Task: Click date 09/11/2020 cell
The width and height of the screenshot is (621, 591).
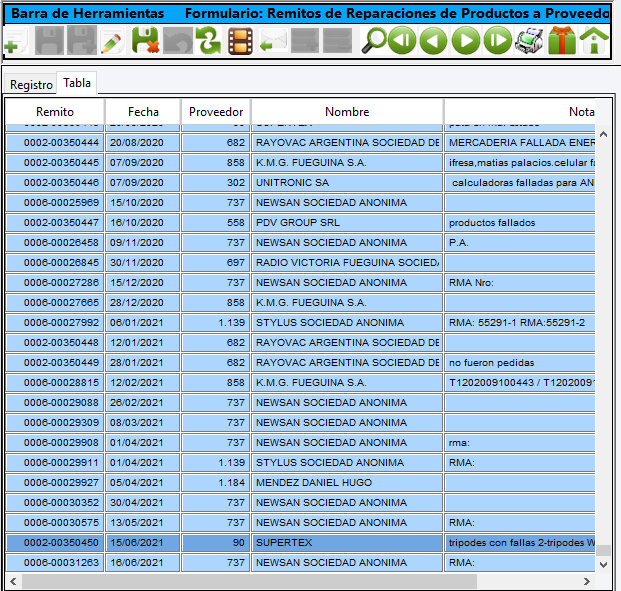Action: point(143,242)
